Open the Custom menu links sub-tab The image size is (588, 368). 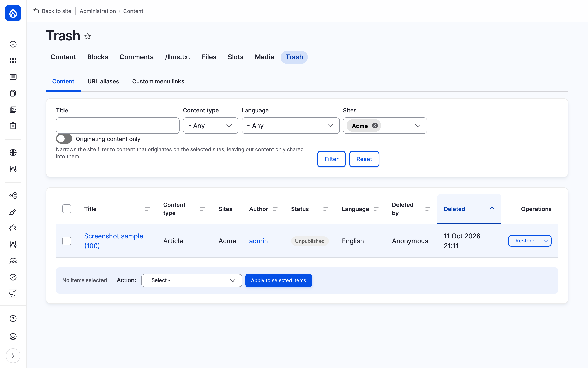click(x=158, y=81)
